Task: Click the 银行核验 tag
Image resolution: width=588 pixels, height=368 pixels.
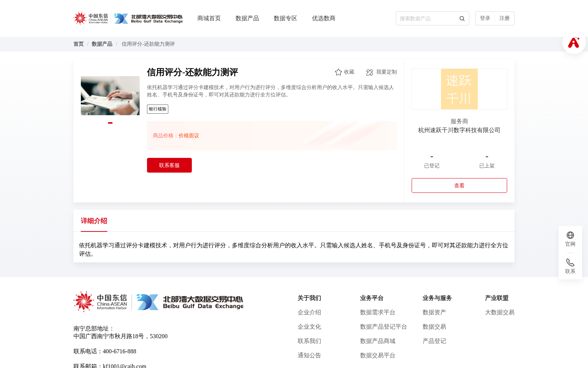Action: click(x=158, y=109)
